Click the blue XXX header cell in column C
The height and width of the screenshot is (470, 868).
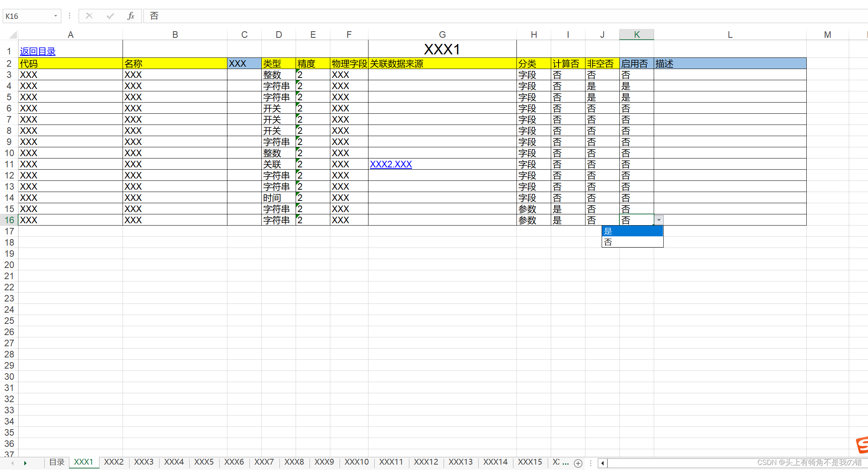tap(244, 63)
